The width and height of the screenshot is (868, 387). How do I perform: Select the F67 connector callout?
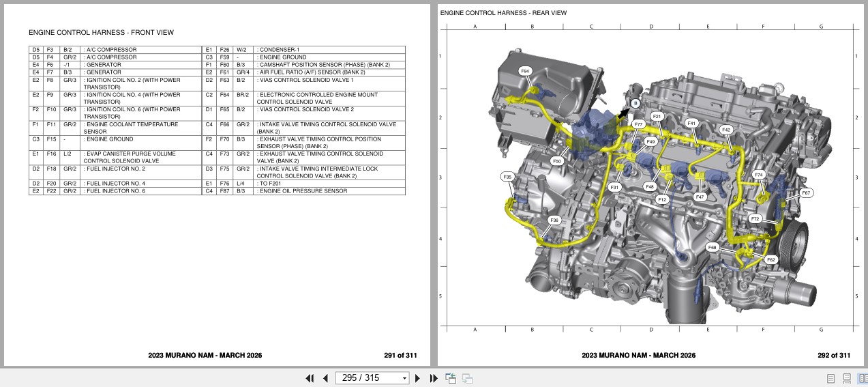805,193
